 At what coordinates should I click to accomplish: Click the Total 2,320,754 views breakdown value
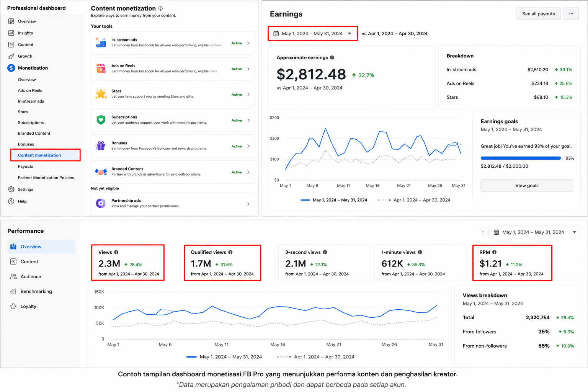(x=537, y=318)
